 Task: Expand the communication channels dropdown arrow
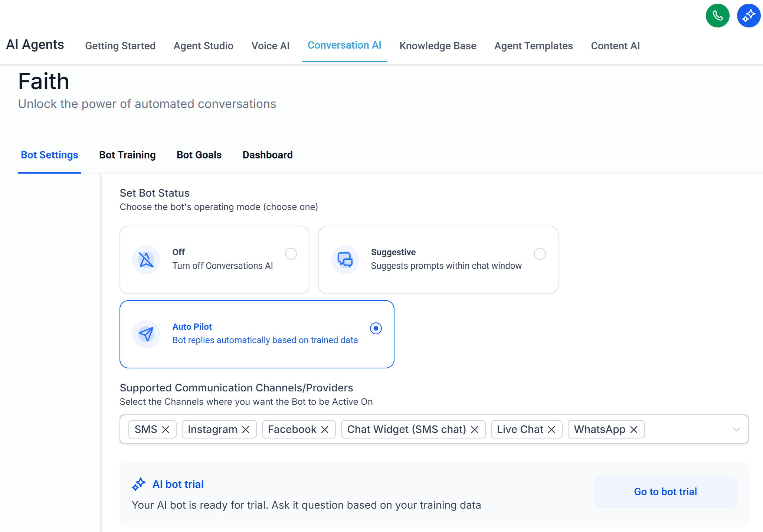point(736,430)
